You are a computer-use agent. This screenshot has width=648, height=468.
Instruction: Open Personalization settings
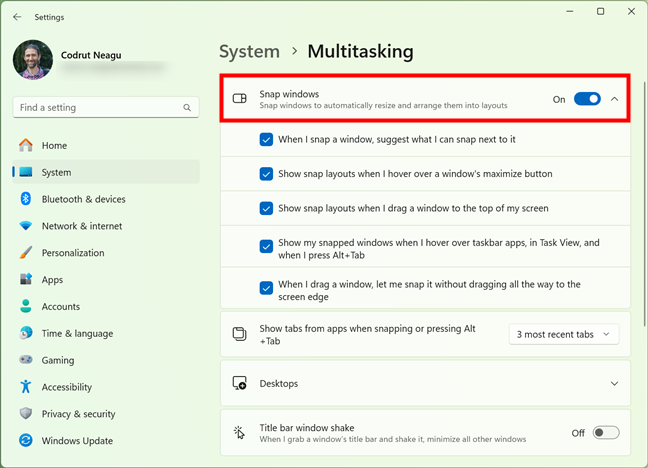coord(106,253)
